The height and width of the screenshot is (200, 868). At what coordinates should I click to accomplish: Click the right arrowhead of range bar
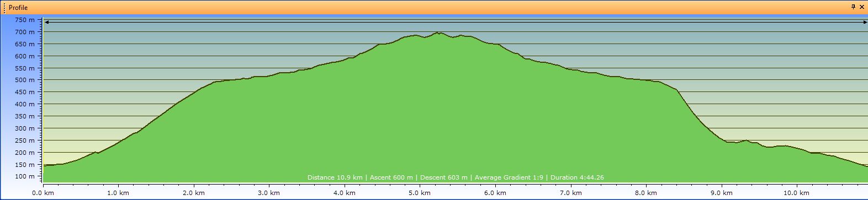[x=865, y=22]
